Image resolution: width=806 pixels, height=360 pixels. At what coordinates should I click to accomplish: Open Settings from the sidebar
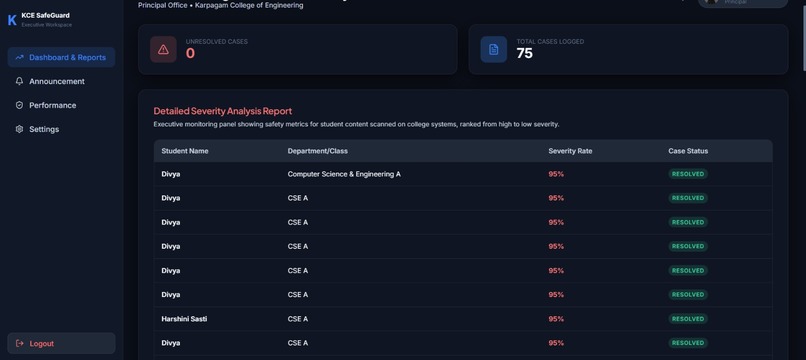click(x=61, y=129)
